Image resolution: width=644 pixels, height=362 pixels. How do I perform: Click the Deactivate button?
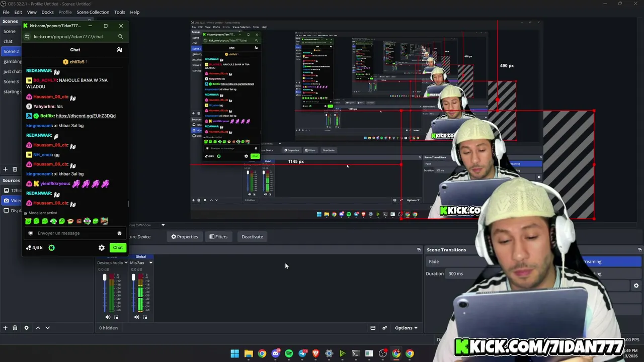252,237
